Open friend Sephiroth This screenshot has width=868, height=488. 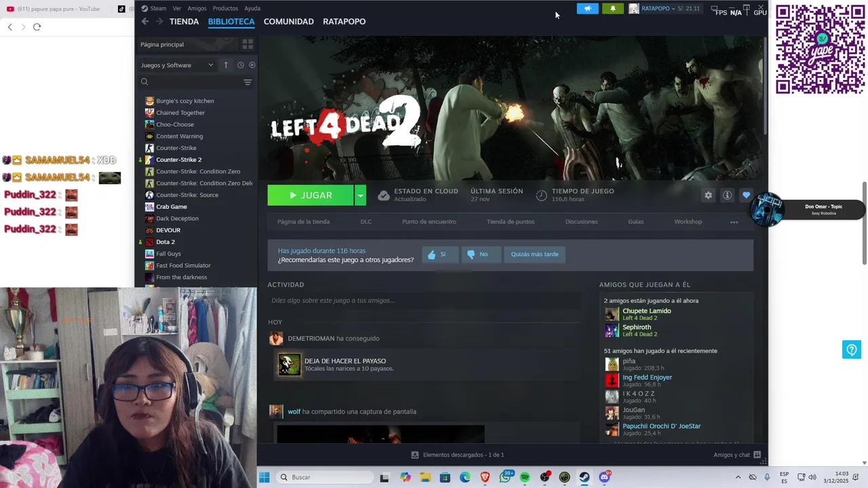point(636,327)
